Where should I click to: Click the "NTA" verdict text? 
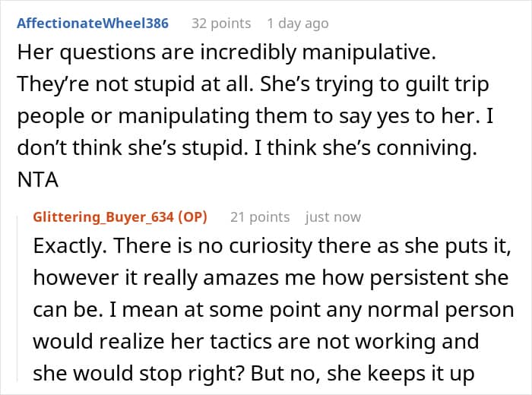(35, 179)
